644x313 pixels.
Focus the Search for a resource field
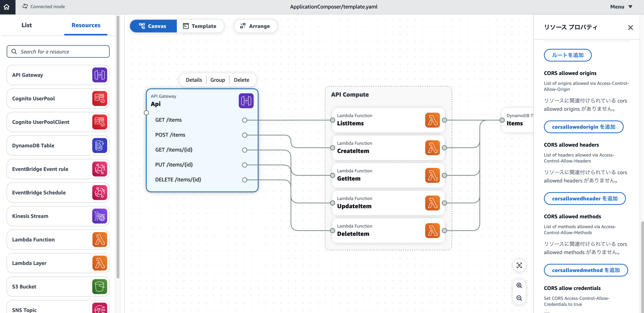tap(58, 52)
